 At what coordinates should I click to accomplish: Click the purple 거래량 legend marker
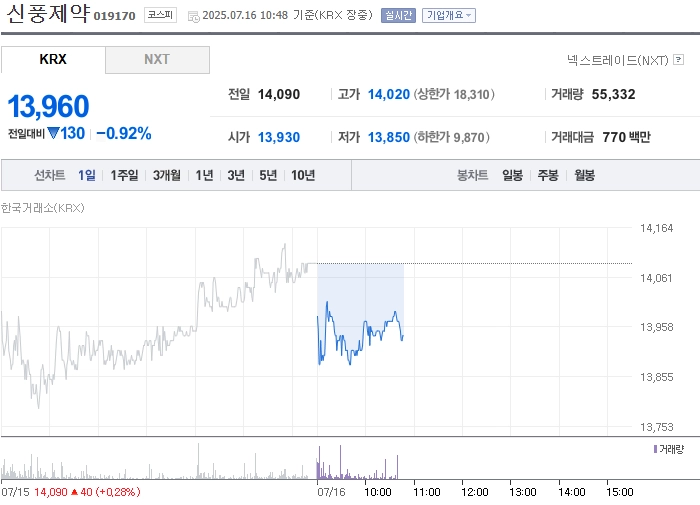coord(655,449)
